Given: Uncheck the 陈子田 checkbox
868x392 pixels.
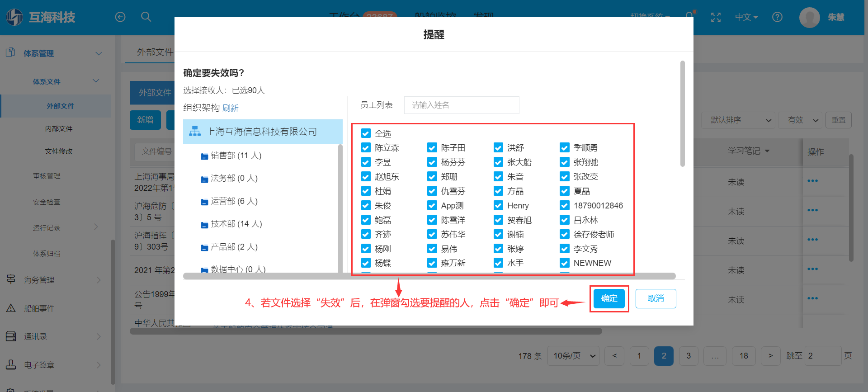Looking at the screenshot, I should coord(432,148).
